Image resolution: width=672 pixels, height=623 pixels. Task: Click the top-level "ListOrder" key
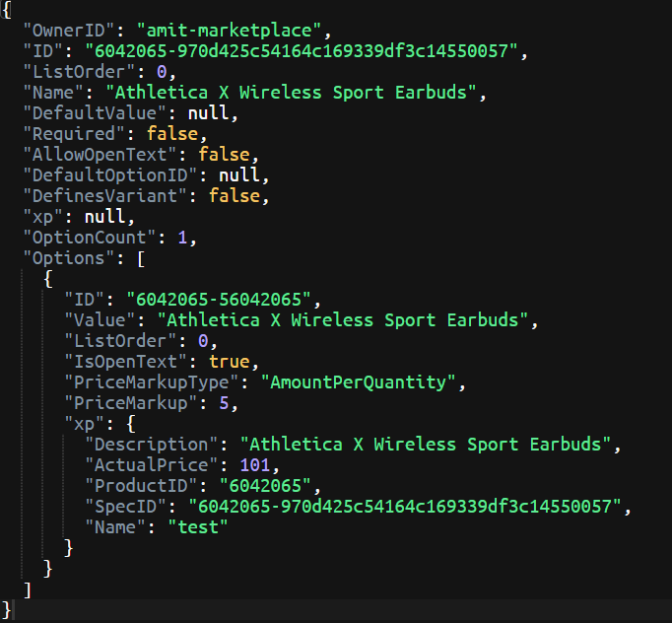pos(80,72)
